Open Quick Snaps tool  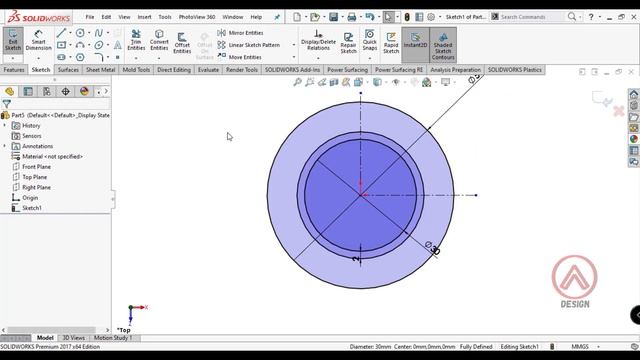tap(369, 40)
